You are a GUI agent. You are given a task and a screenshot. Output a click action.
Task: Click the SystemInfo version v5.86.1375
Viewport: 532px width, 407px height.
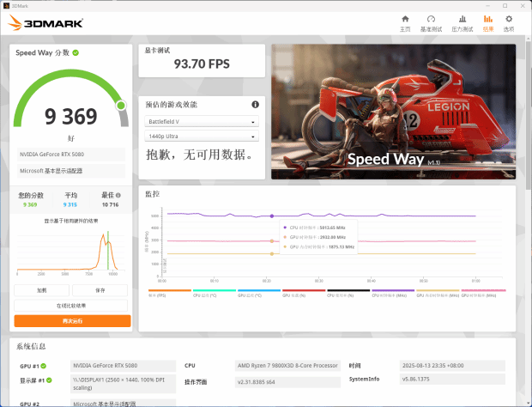(452, 380)
